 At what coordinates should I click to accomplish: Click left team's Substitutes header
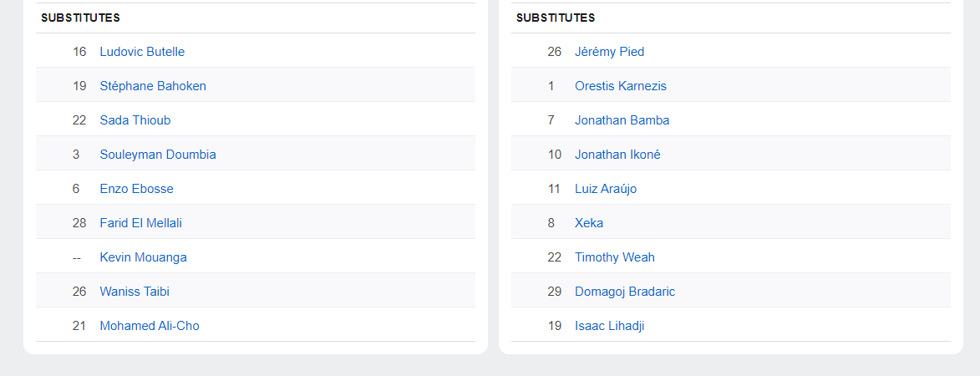[x=80, y=18]
